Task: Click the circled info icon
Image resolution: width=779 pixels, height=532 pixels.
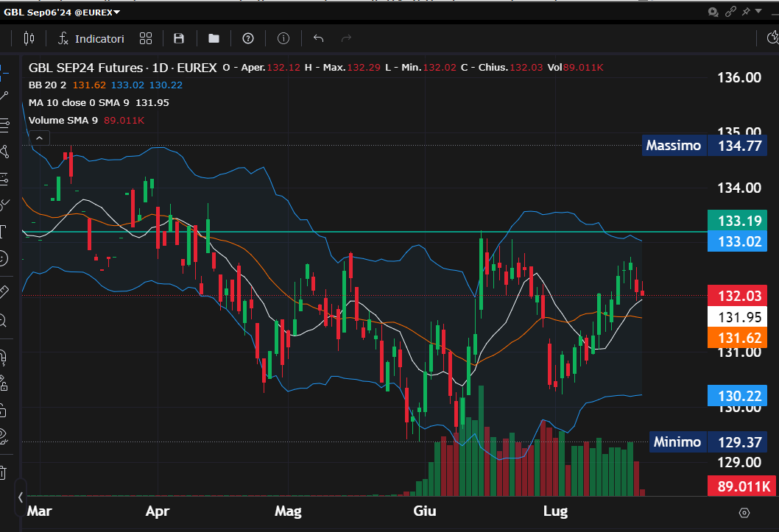Action: (x=283, y=38)
